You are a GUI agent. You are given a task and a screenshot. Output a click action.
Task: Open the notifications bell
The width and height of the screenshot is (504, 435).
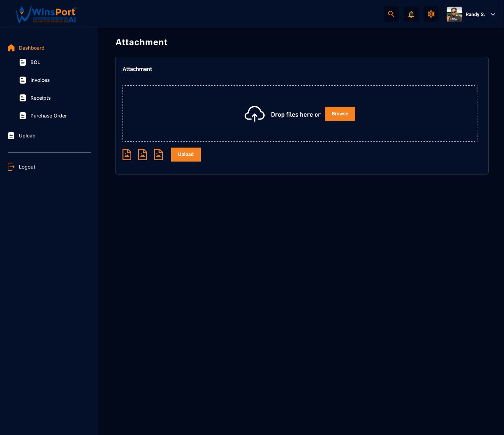click(x=411, y=14)
